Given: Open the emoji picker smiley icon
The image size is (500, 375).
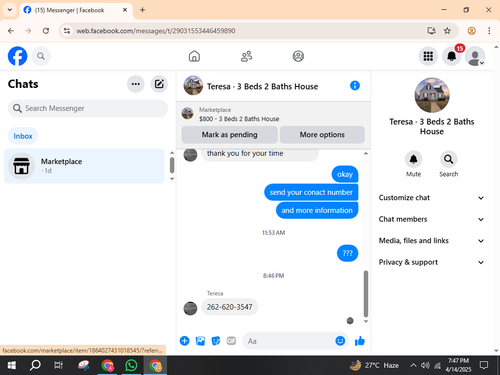Looking at the screenshot, I should (x=340, y=341).
